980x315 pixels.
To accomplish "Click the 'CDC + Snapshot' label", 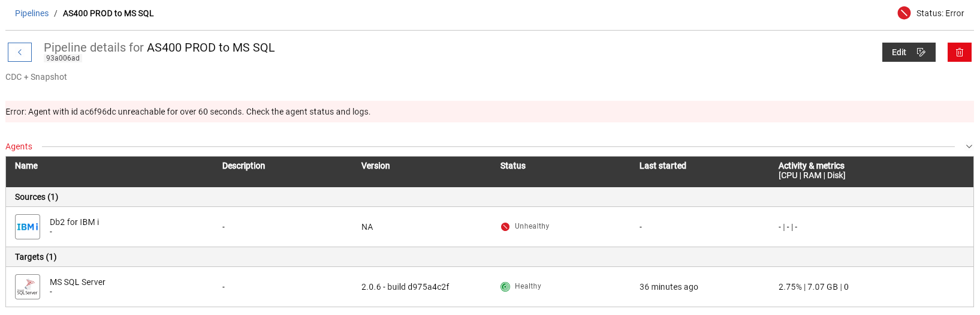I will [36, 77].
